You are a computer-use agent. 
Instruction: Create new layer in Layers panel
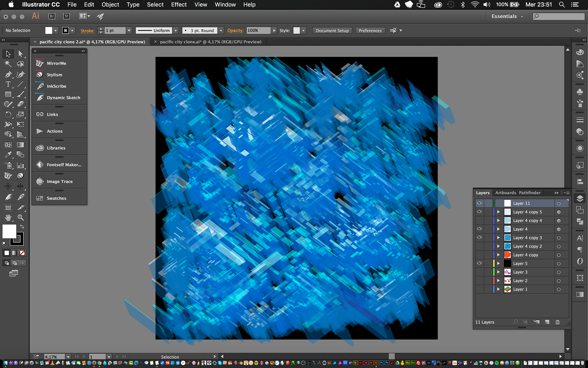pos(547,322)
